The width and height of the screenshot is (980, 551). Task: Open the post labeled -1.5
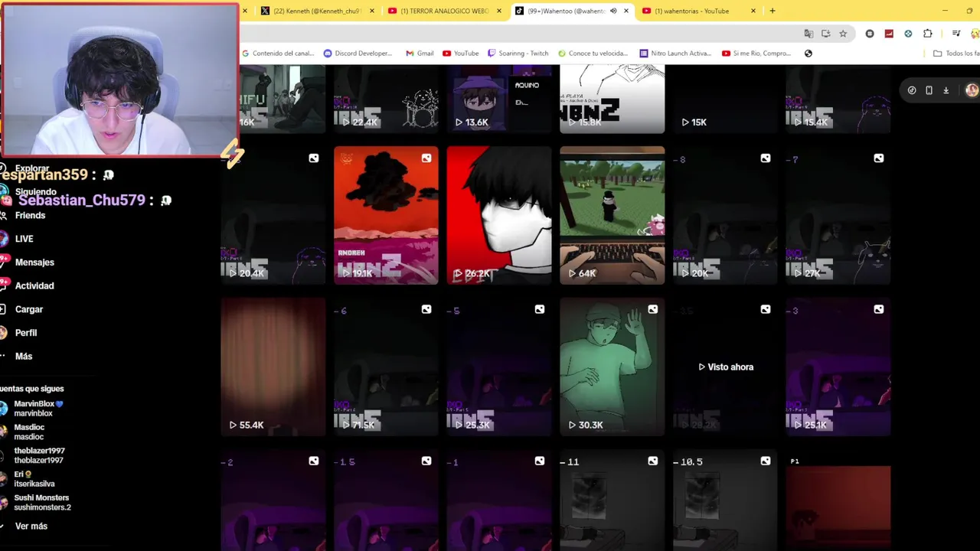pos(386,500)
